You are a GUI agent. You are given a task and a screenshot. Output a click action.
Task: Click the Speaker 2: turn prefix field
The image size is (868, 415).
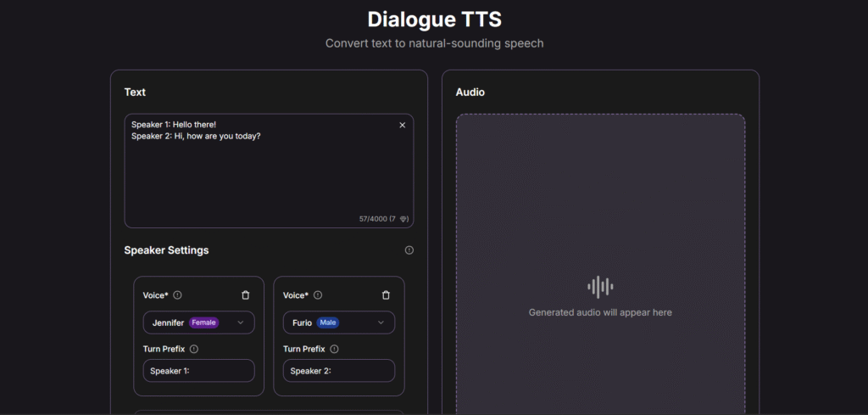point(339,371)
